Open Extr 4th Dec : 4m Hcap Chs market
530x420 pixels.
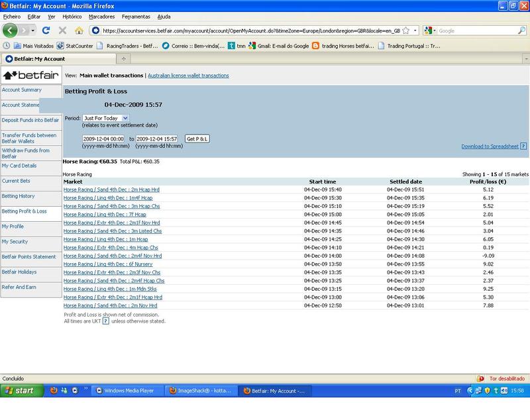(x=111, y=248)
